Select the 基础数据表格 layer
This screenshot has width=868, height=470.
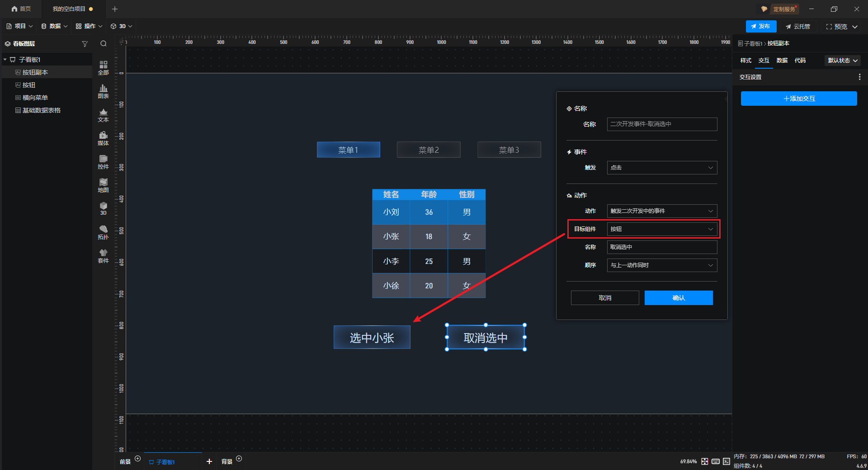[41, 110]
